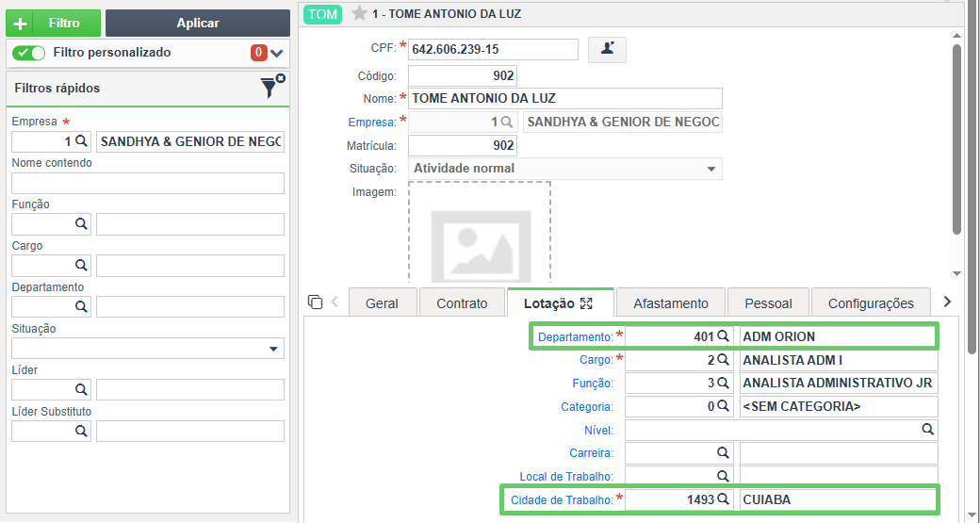Click the Nome field TOME ANTONIO DA LUZ
The image size is (980, 523).
[565, 98]
